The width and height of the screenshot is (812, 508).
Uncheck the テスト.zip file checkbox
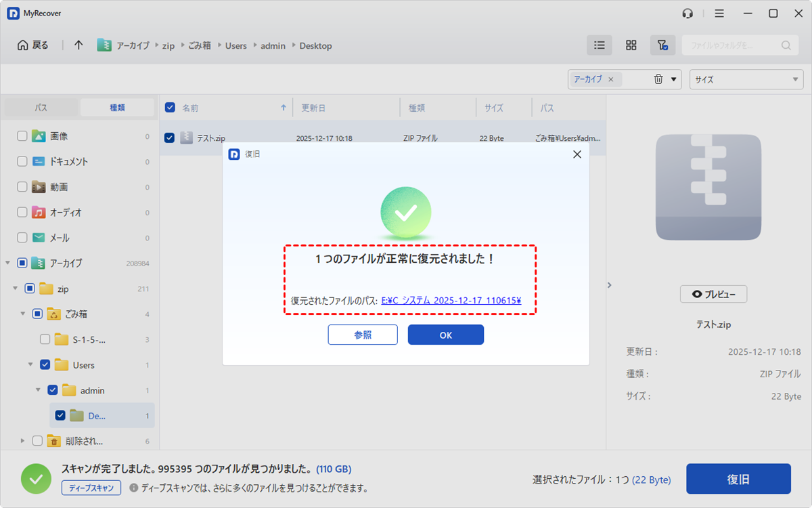click(170, 138)
